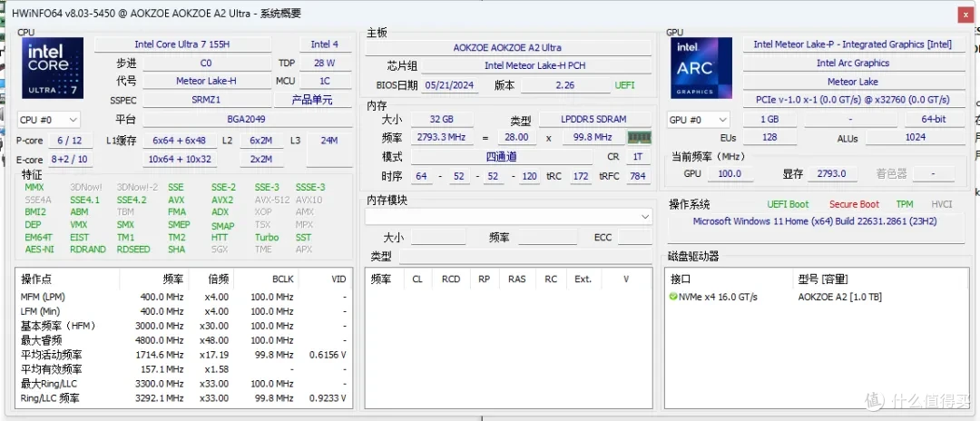Viewport: 980px width, 421px height.
Task: Click the MCU value 1C
Action: (x=325, y=81)
